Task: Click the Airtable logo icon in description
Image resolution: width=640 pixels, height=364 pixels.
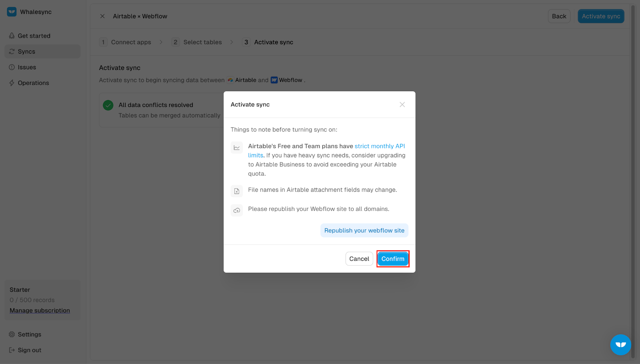Action: [x=230, y=80]
